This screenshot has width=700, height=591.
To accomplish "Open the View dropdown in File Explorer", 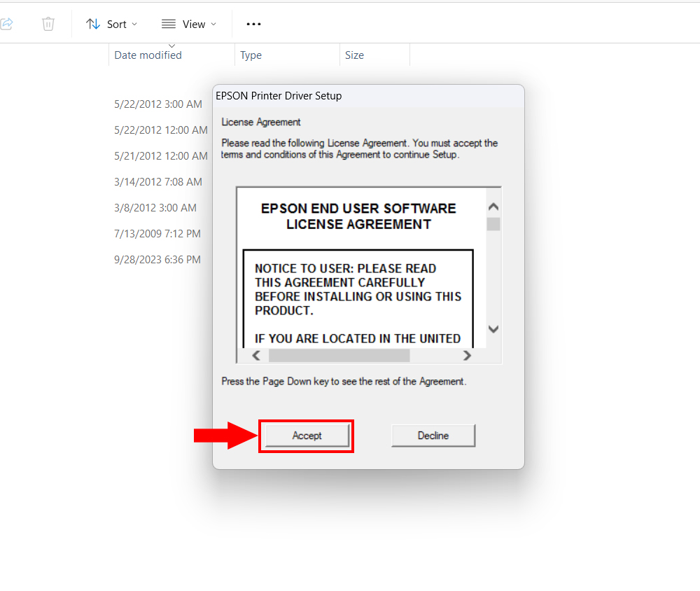I will [x=189, y=24].
